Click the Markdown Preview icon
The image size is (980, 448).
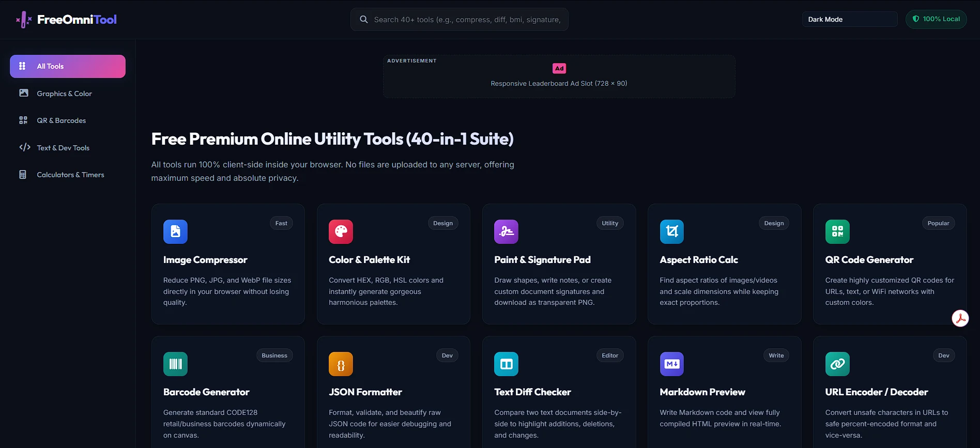pos(672,364)
